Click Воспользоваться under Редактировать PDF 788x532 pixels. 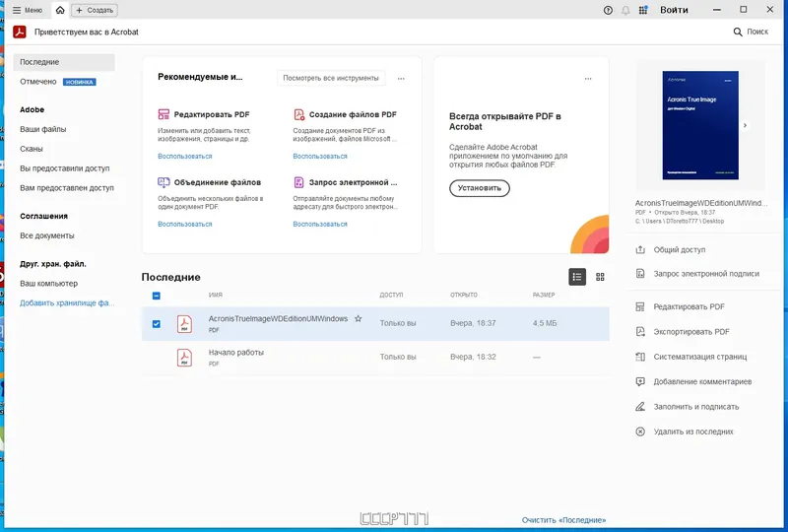185,157
